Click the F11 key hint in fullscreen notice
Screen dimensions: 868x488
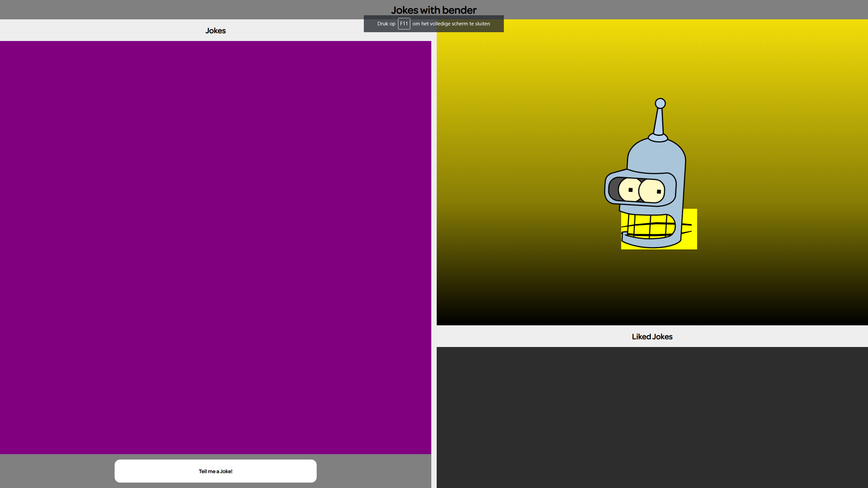click(404, 24)
